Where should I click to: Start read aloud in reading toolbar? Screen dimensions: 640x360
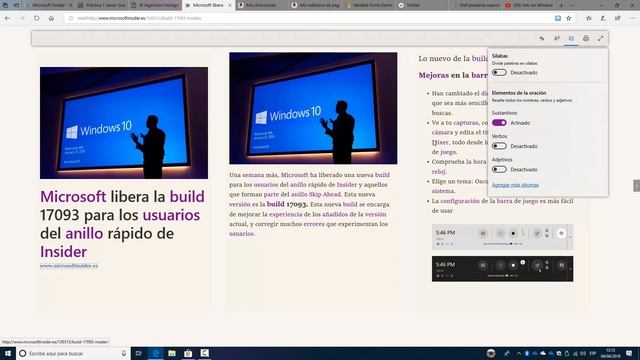pos(542,38)
